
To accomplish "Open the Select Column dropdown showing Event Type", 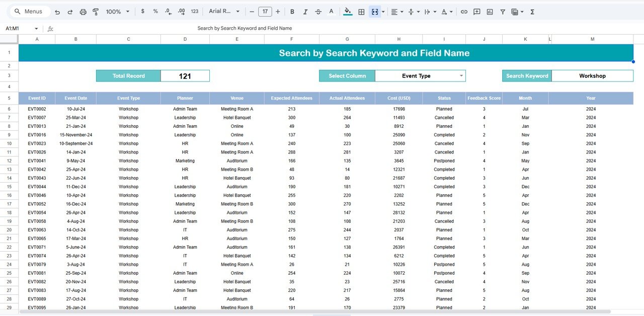I will tap(420, 75).
